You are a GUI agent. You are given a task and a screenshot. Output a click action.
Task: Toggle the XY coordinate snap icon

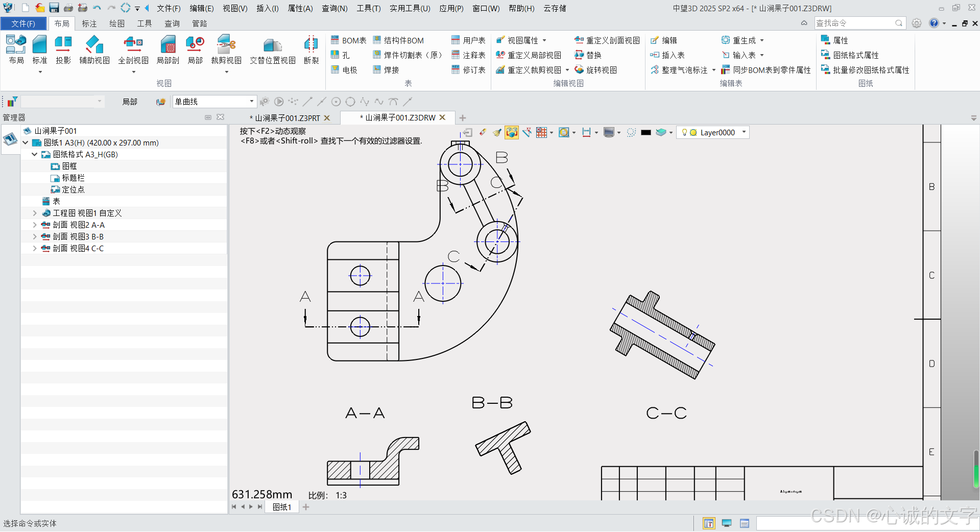[x=527, y=132]
